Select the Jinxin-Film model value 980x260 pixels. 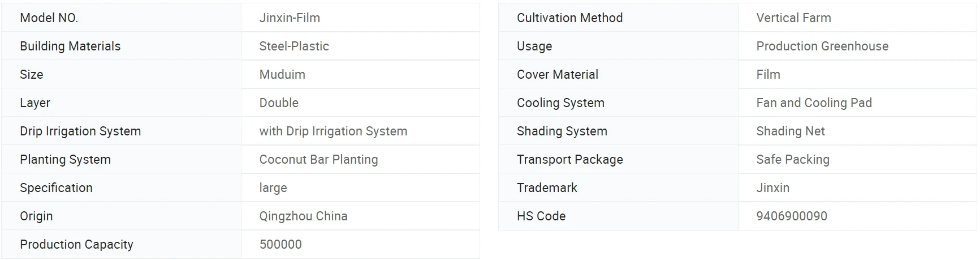(x=290, y=18)
